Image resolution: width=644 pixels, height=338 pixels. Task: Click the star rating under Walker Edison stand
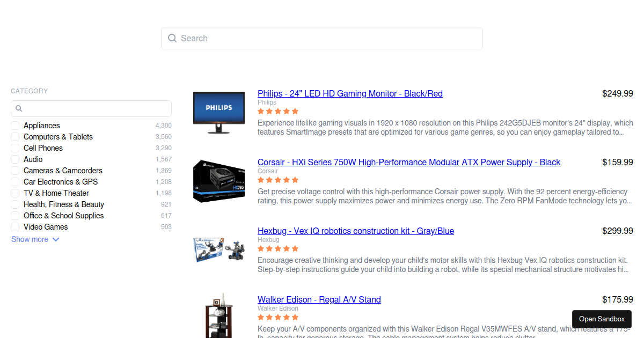(x=277, y=317)
